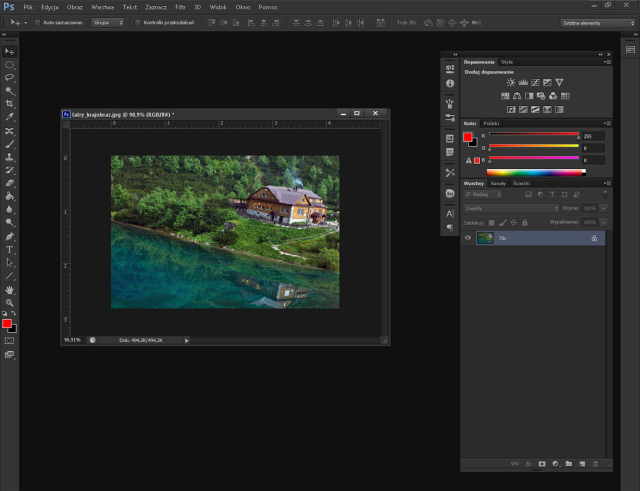Open the Warstwy panel options menu

[x=607, y=183]
